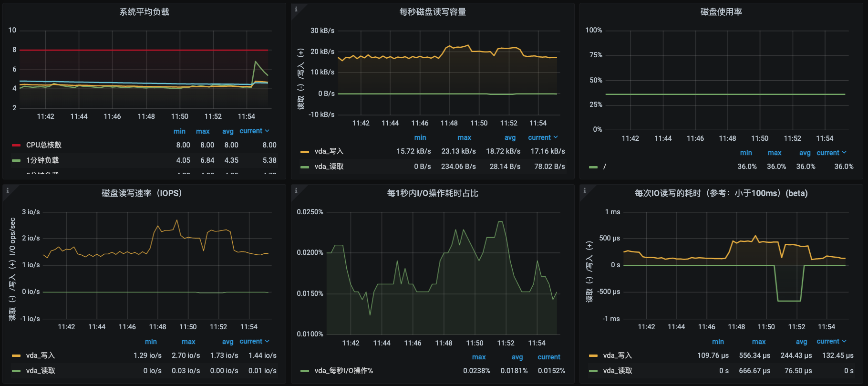Toggle vda_读取 series in 每秒磁盘读写容量 legend

(x=329, y=167)
